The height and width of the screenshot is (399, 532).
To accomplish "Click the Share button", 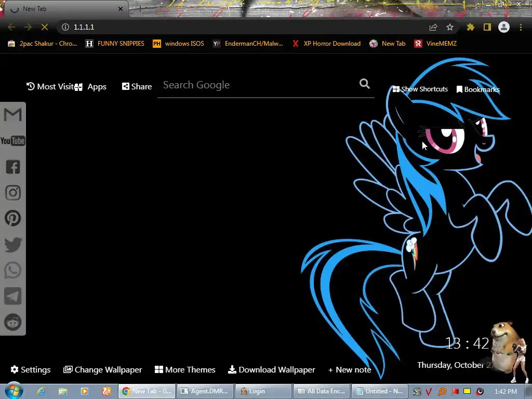I will [137, 87].
